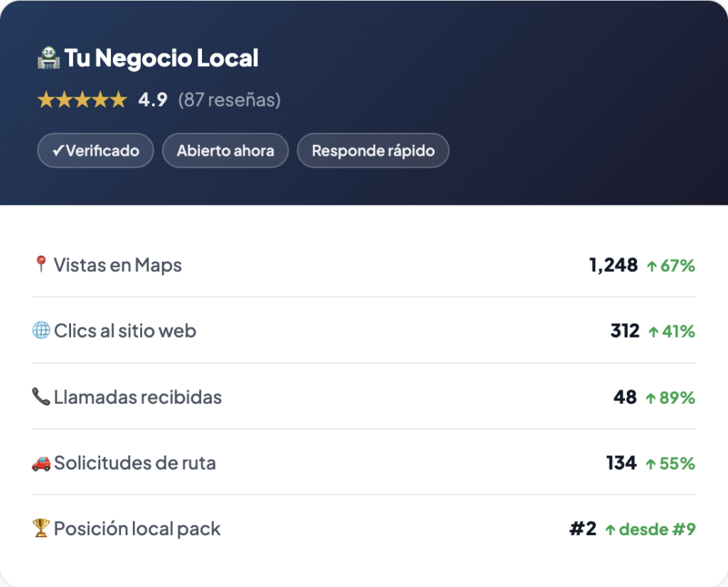
Task: Click the Posición local pack label
Action: [x=137, y=529]
